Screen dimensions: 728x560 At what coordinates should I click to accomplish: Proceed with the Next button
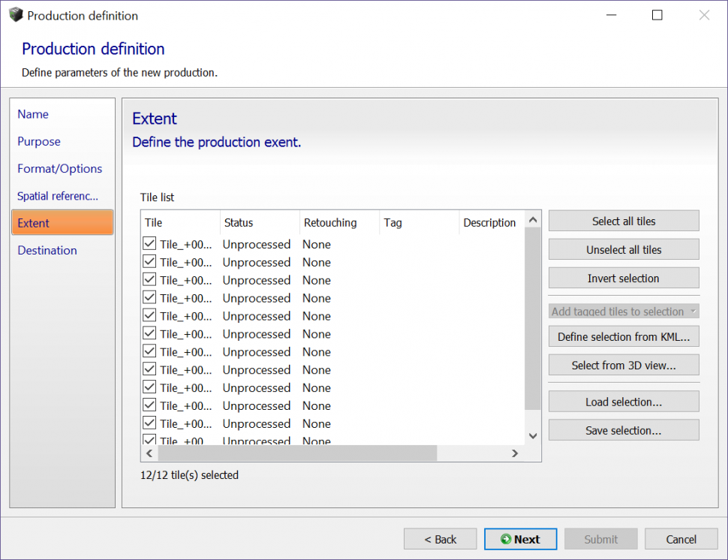520,539
